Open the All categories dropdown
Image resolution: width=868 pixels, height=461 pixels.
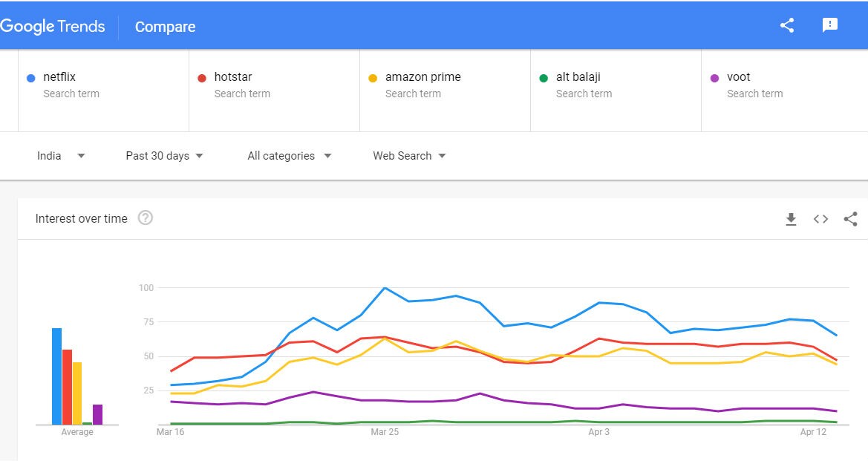(289, 156)
